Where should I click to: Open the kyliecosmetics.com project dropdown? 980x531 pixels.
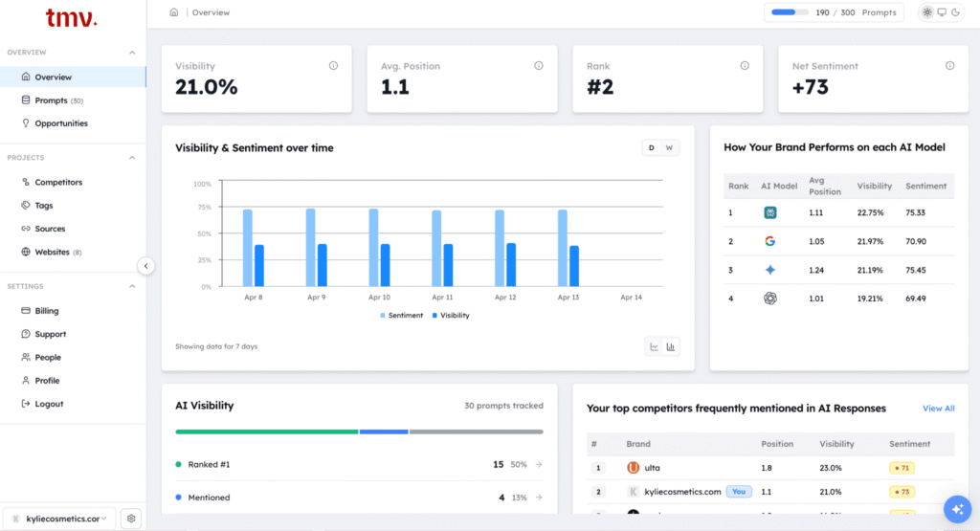[59, 519]
